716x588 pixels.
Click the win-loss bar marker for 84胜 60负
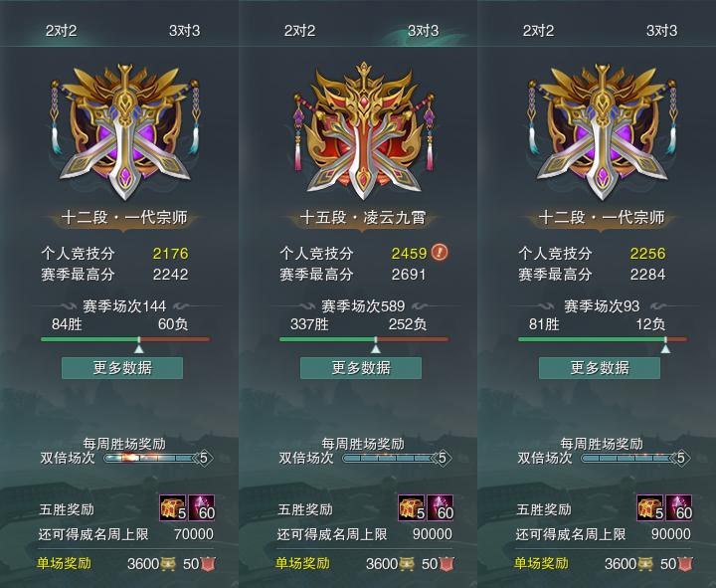click(x=139, y=345)
